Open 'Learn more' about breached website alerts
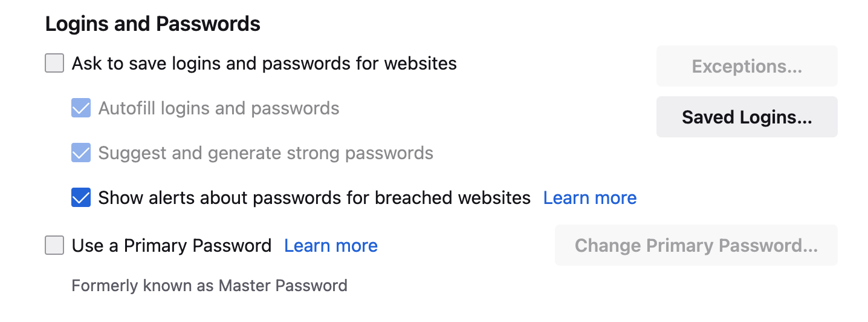Screen dimensions: 868x322 [x=590, y=197]
